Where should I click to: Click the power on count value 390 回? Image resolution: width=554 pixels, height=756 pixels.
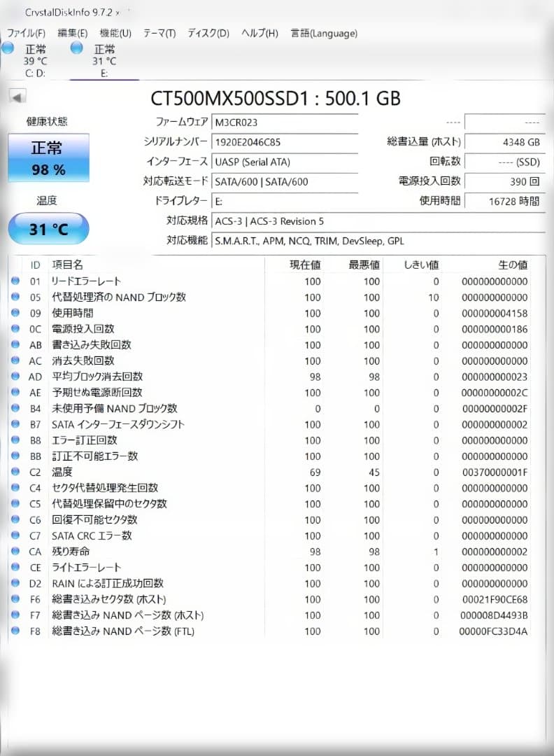coord(505,182)
